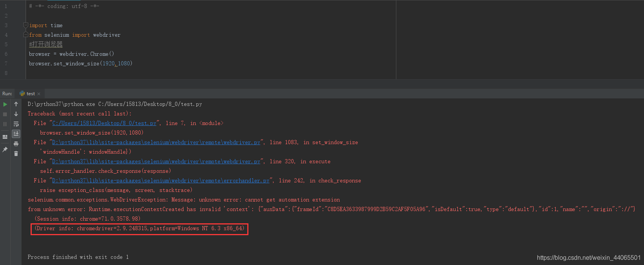Click 'line 320, in execute' text
Screen dimensions: 644x265
(x=300, y=161)
